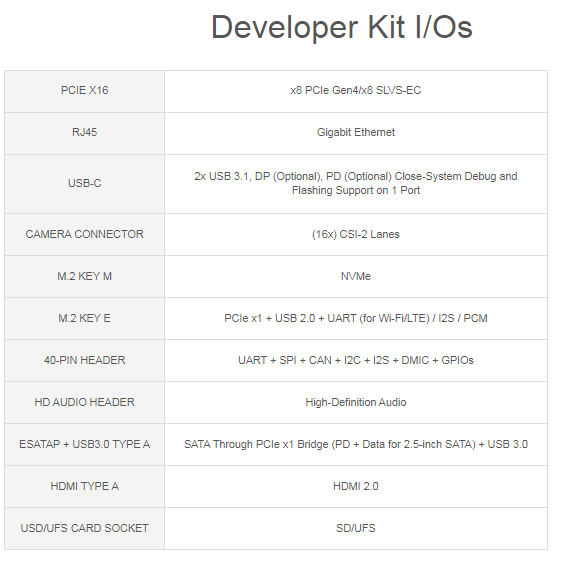Select the M.2 KEY E label
This screenshot has width=572, height=566.
(85, 318)
